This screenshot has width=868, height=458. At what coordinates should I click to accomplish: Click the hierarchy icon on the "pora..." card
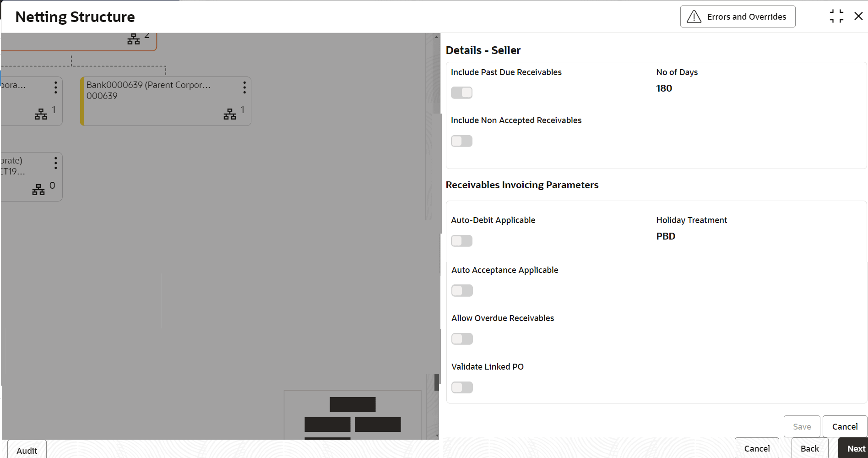pos(41,114)
